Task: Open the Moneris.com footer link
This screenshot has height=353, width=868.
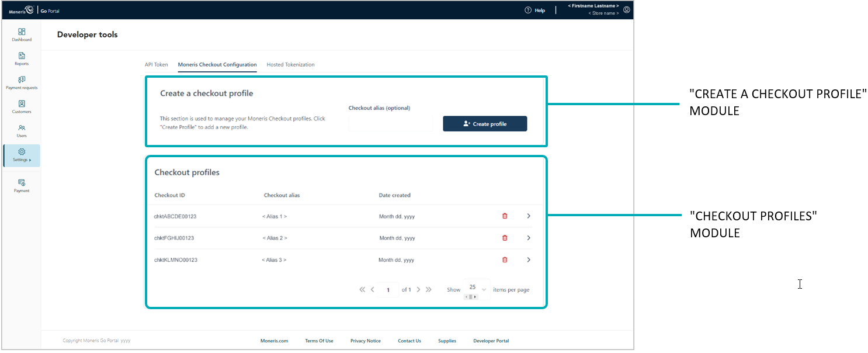Action: [x=274, y=341]
